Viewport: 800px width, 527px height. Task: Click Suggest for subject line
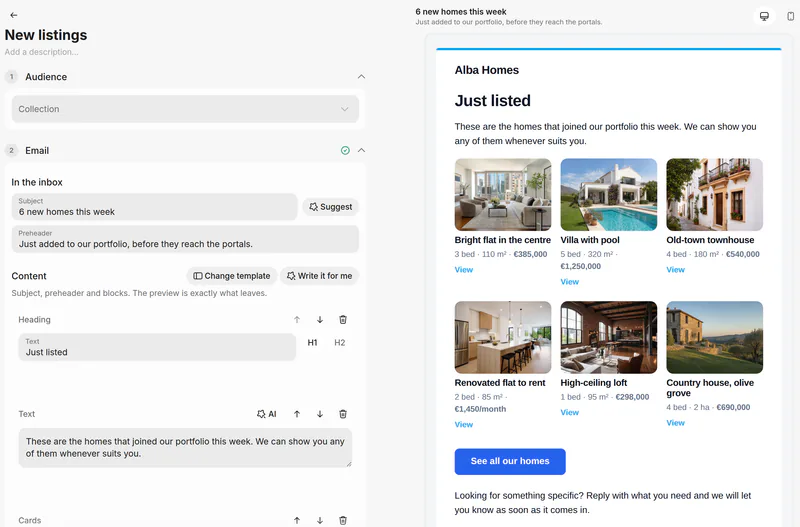(331, 207)
